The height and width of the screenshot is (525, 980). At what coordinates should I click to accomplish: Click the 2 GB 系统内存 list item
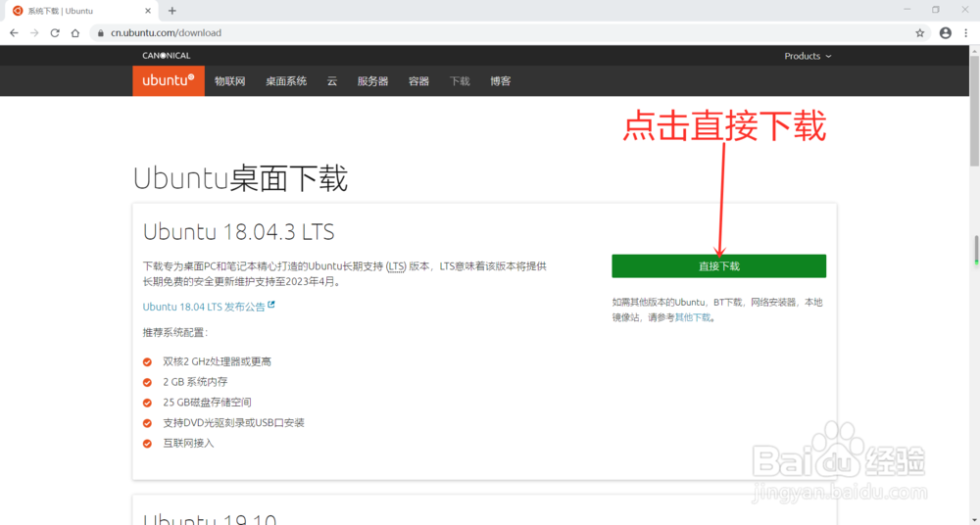pyautogui.click(x=195, y=382)
